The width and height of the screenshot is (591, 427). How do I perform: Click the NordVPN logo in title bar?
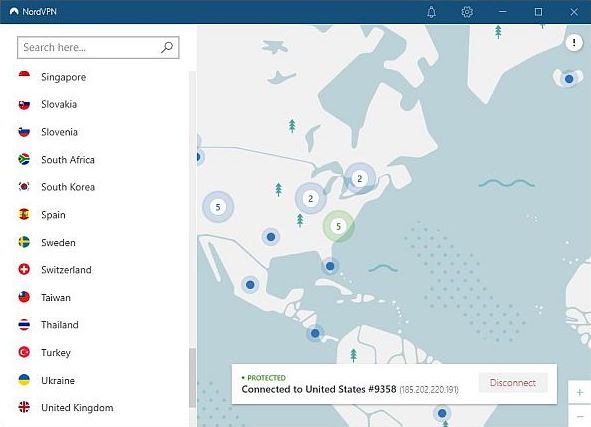pos(14,12)
